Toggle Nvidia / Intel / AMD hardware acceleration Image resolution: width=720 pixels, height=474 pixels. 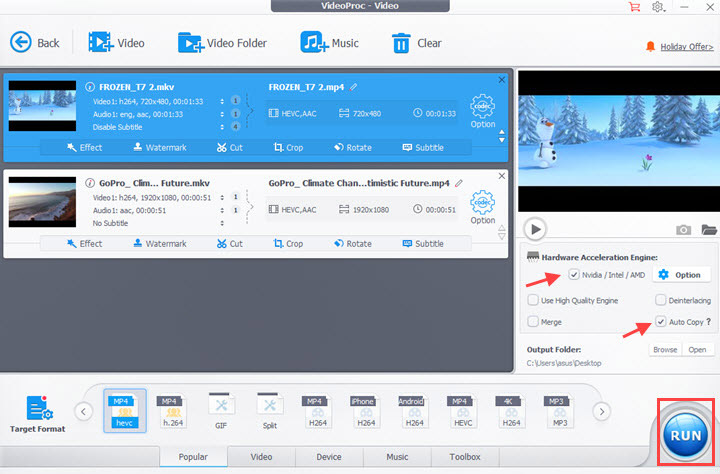click(x=574, y=275)
